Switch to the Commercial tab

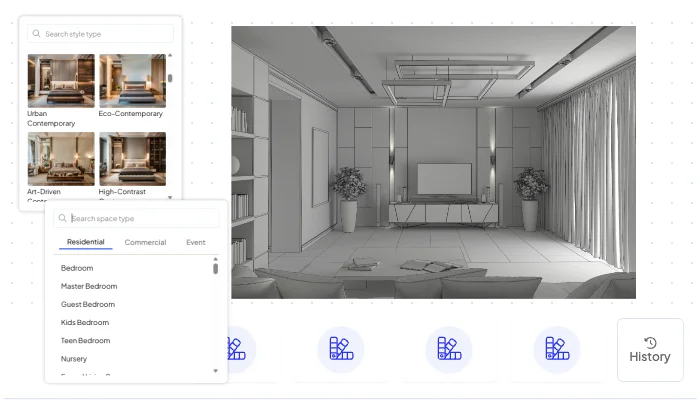pos(145,242)
